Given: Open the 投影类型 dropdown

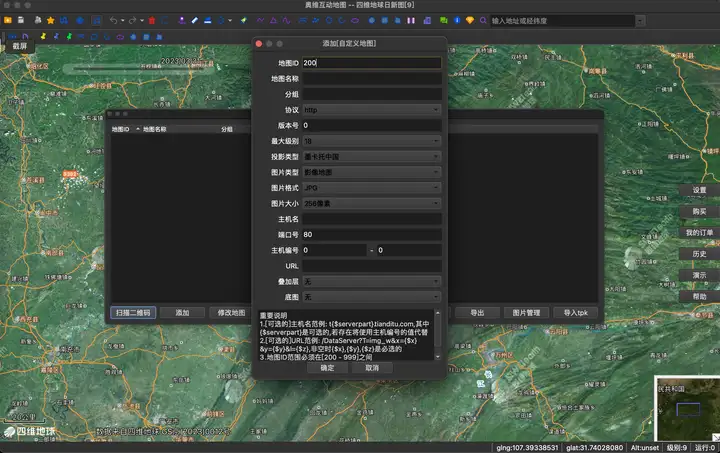Looking at the screenshot, I should [371, 157].
